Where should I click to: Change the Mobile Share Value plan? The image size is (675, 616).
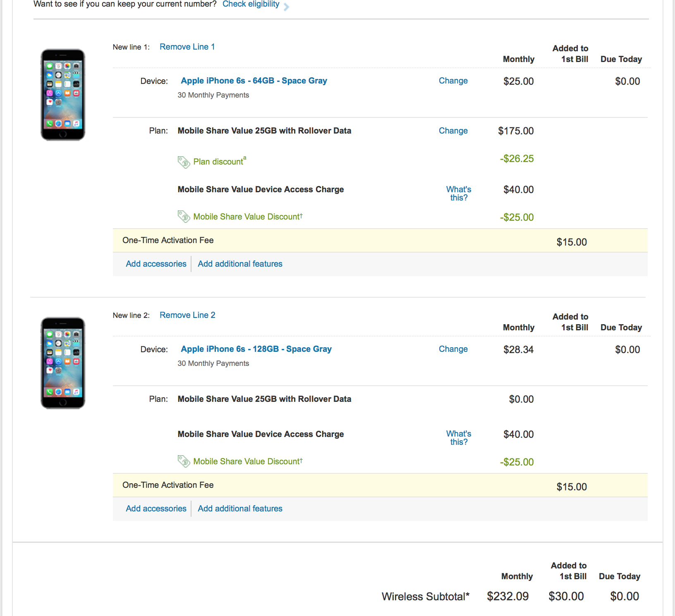click(x=453, y=131)
